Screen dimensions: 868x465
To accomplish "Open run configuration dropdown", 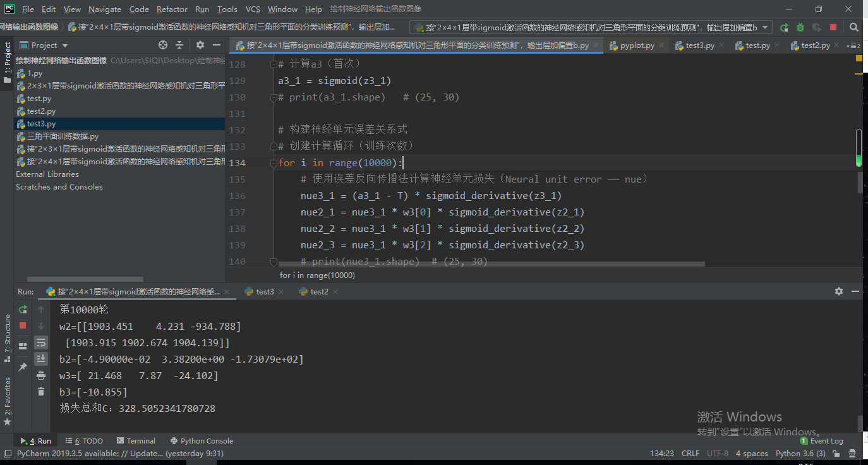I will 591,28.
